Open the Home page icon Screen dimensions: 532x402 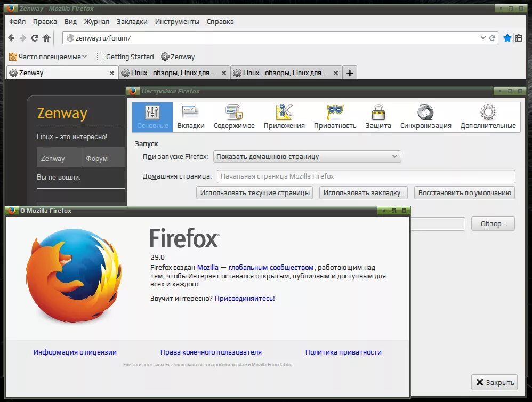coord(46,38)
